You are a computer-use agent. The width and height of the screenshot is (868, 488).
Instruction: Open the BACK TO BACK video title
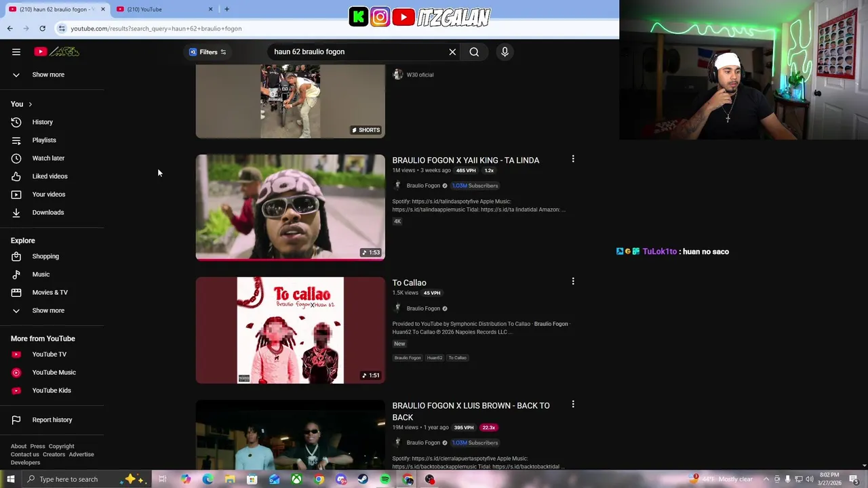(x=471, y=411)
